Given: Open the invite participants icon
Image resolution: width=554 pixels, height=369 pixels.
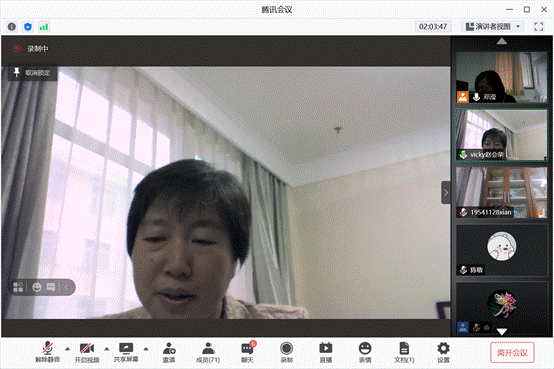Looking at the screenshot, I should 169,352.
